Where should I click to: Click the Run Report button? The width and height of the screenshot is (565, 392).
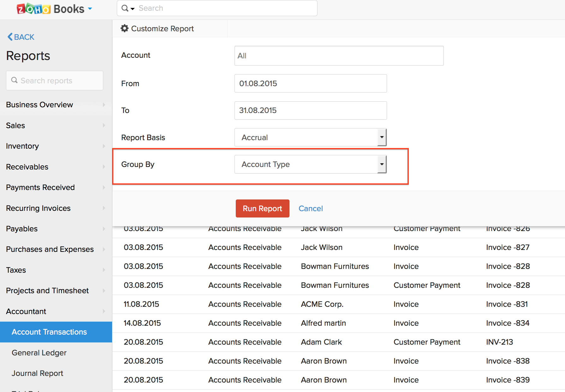tap(262, 208)
